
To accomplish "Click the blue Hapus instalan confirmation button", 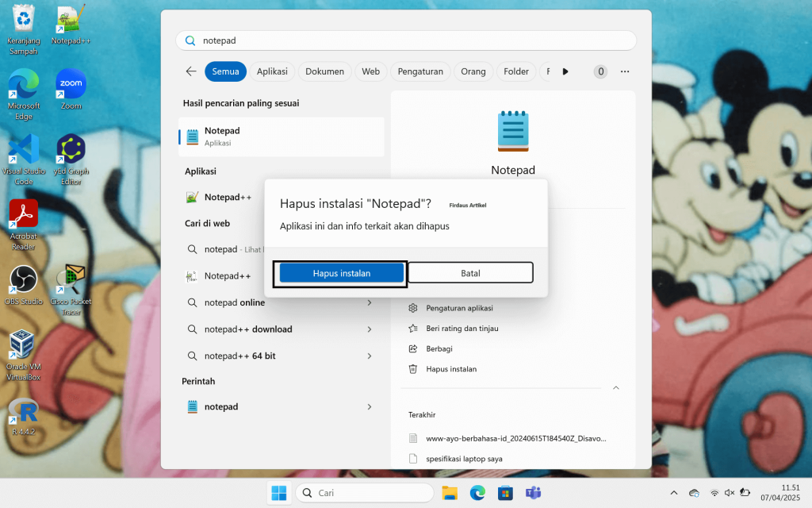I will 342,273.
